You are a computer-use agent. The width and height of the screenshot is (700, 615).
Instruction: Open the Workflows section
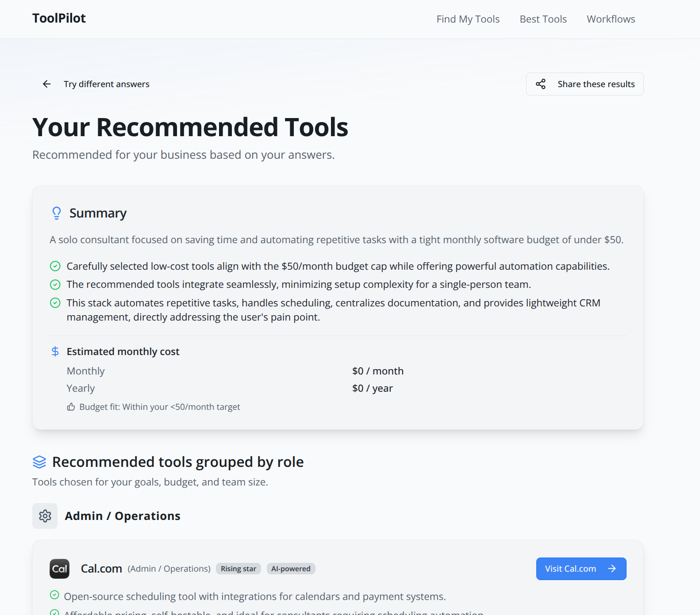click(611, 19)
